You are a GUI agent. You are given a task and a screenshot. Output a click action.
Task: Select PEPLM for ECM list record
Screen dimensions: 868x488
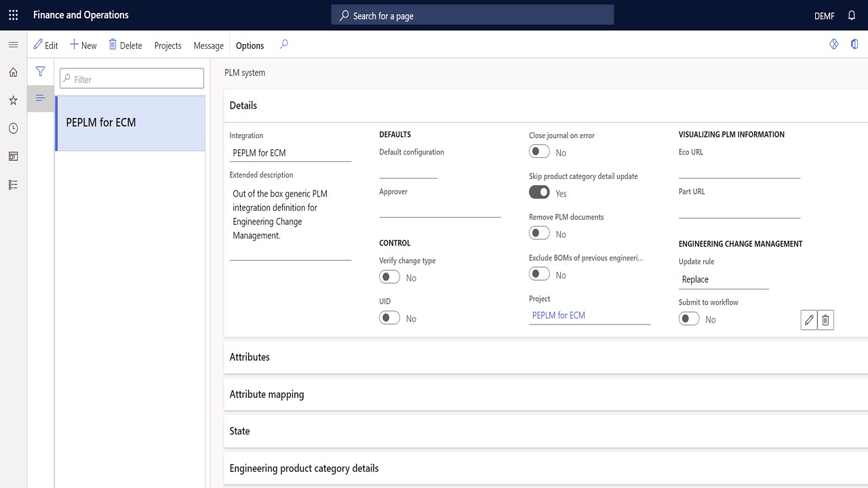[x=130, y=123]
